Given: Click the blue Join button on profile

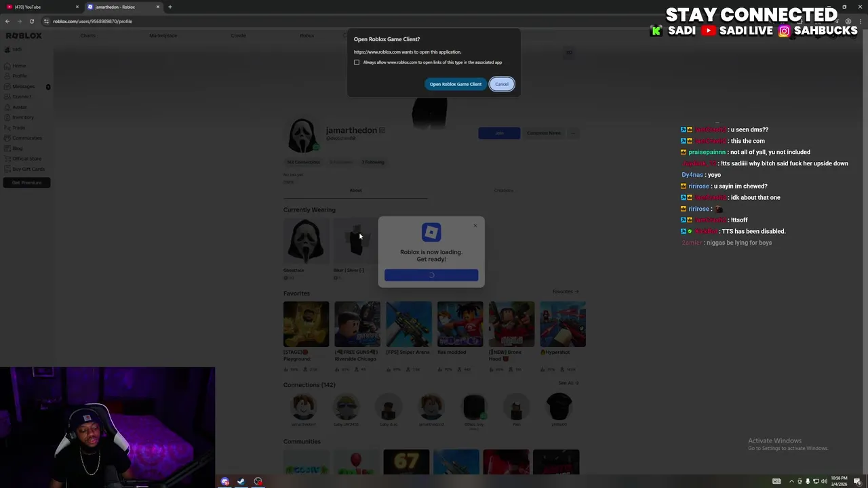Looking at the screenshot, I should tap(499, 133).
